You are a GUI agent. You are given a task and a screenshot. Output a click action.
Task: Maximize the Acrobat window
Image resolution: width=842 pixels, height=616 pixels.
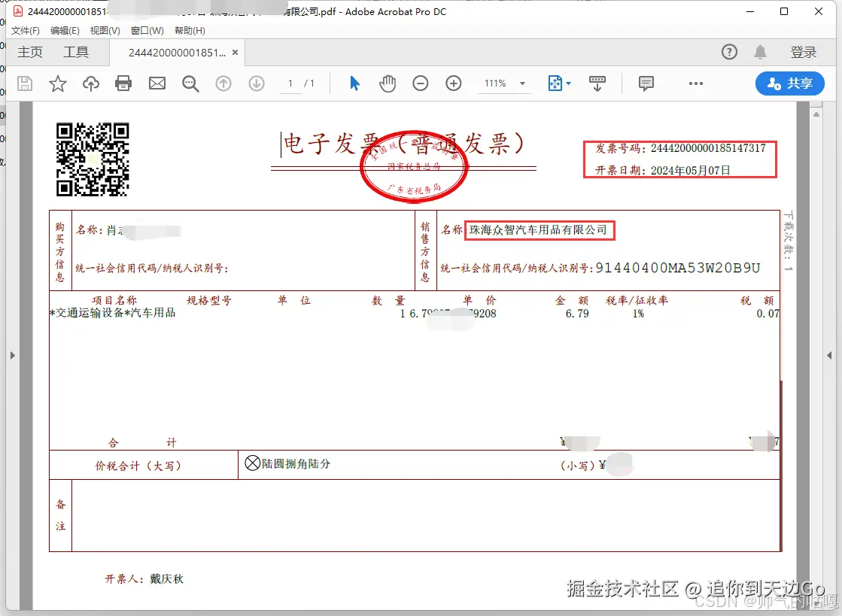pyautogui.click(x=784, y=11)
